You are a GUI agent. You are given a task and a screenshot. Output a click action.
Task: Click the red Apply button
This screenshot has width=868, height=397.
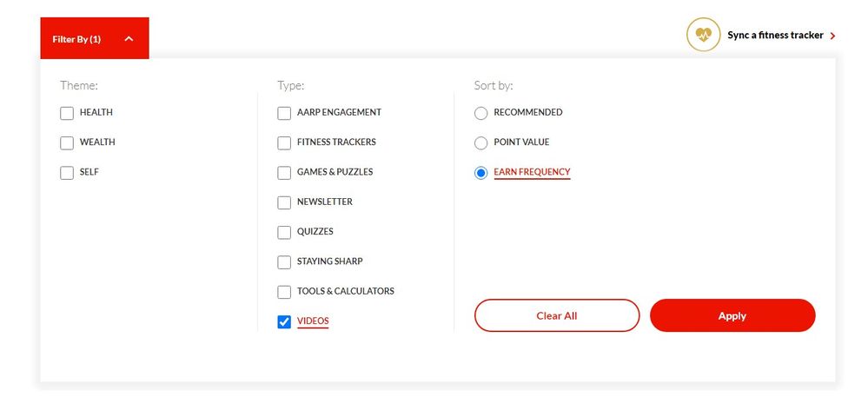click(732, 316)
